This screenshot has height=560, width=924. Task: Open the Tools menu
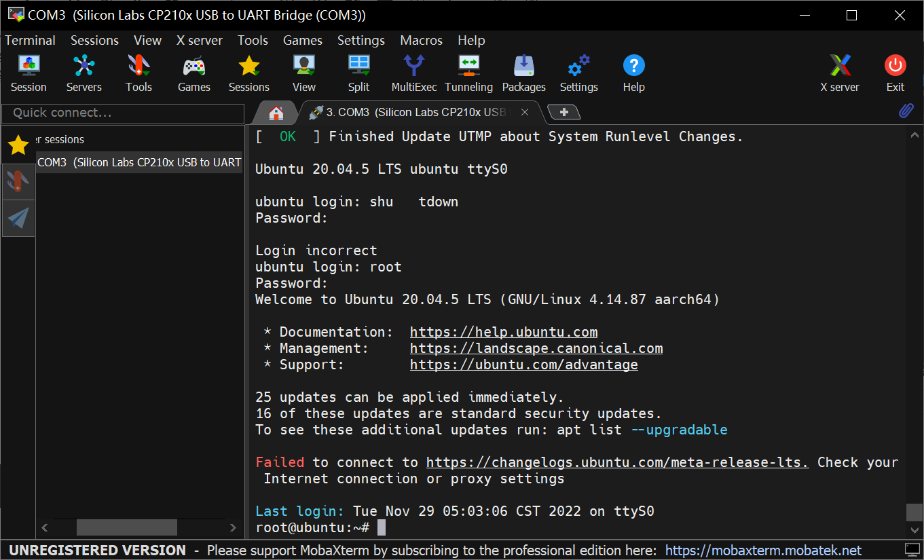coord(253,40)
